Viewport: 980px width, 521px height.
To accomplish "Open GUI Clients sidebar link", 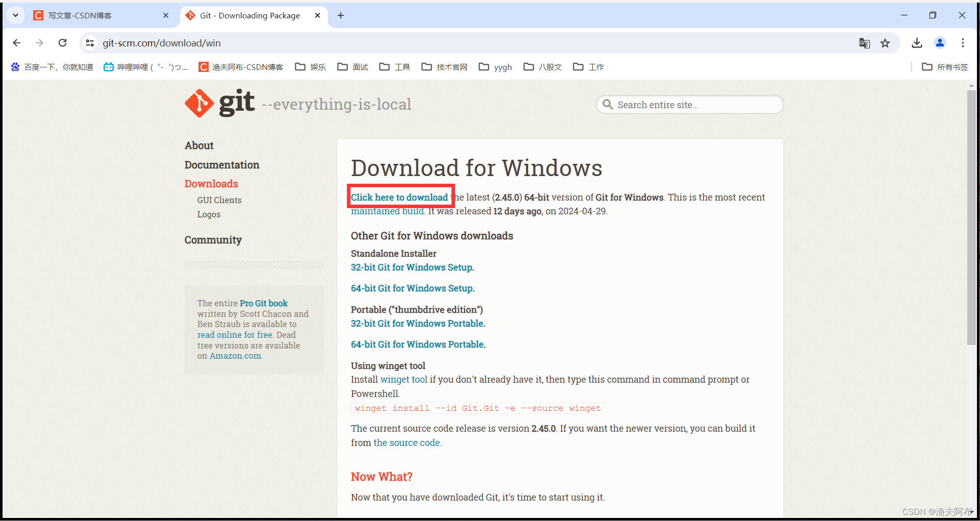I will point(219,200).
